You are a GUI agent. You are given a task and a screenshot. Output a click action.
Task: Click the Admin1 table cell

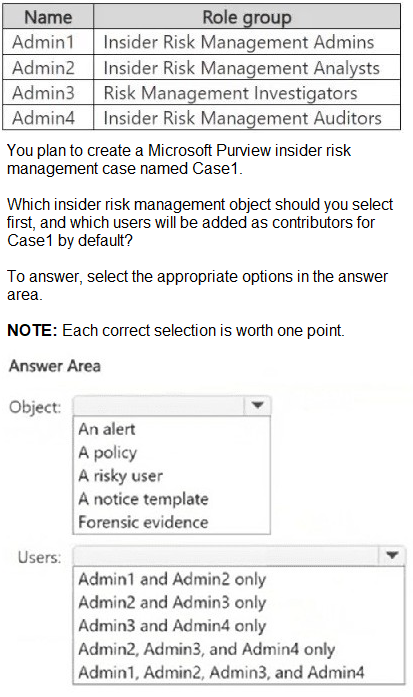tap(48, 42)
